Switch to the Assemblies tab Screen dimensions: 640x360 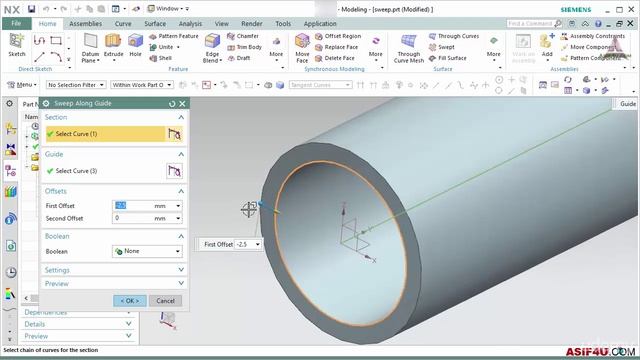click(x=85, y=24)
